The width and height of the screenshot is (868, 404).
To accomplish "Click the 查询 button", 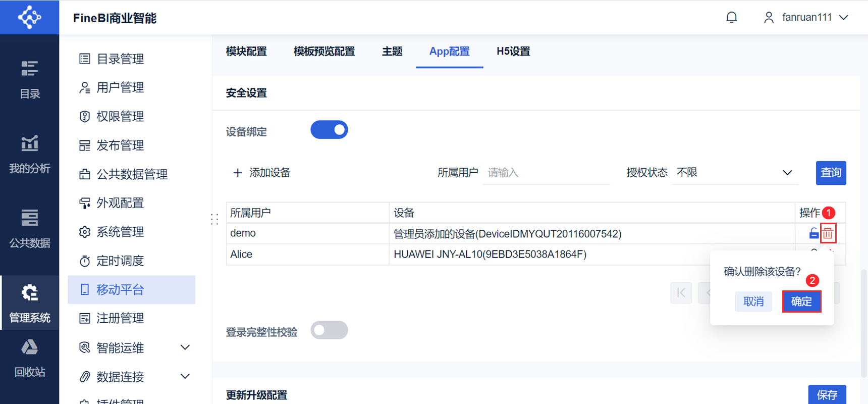I will pyautogui.click(x=831, y=173).
